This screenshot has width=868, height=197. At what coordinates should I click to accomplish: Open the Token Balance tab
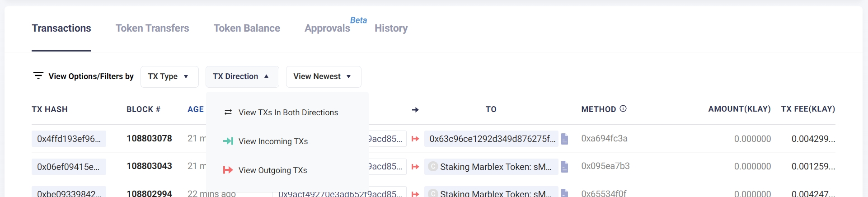tap(247, 28)
